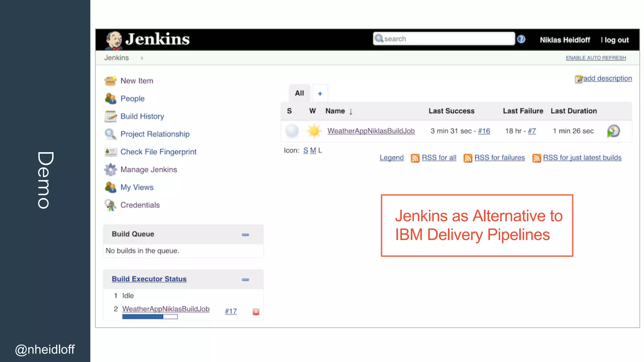Click the RSS icon beside RSS for failures
The height and width of the screenshot is (362, 644).
click(468, 158)
